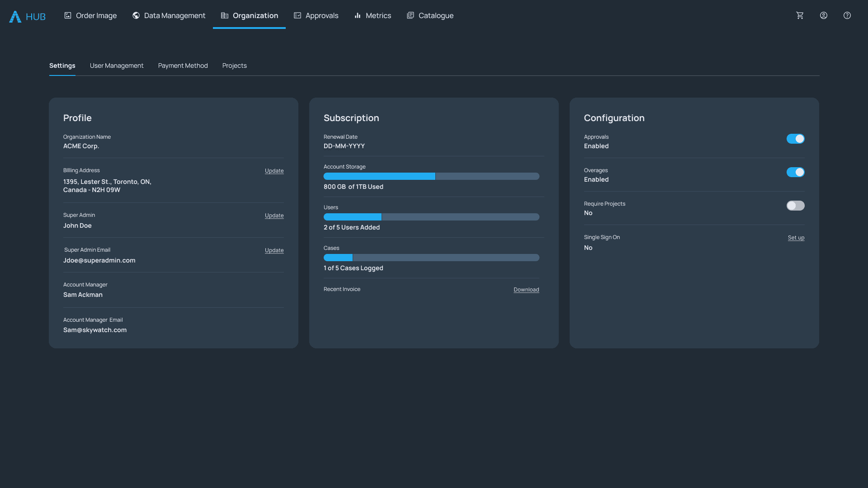
Task: Click the Account Storage progress bar
Action: click(x=431, y=176)
